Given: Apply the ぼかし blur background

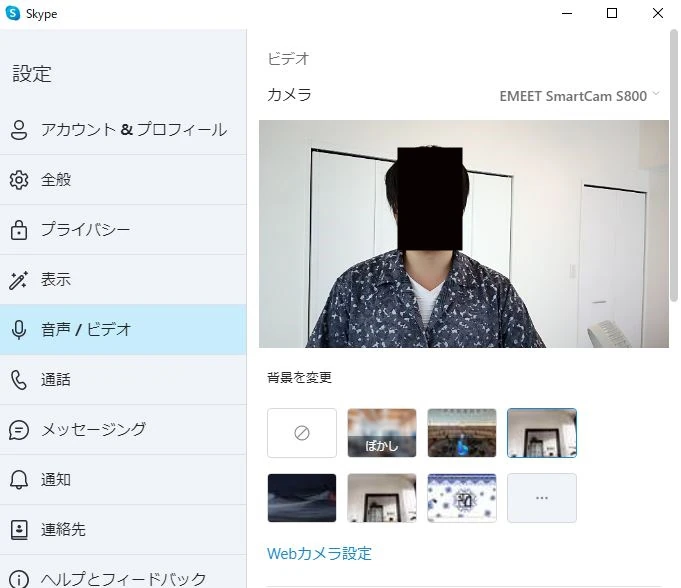Looking at the screenshot, I should pyautogui.click(x=382, y=433).
